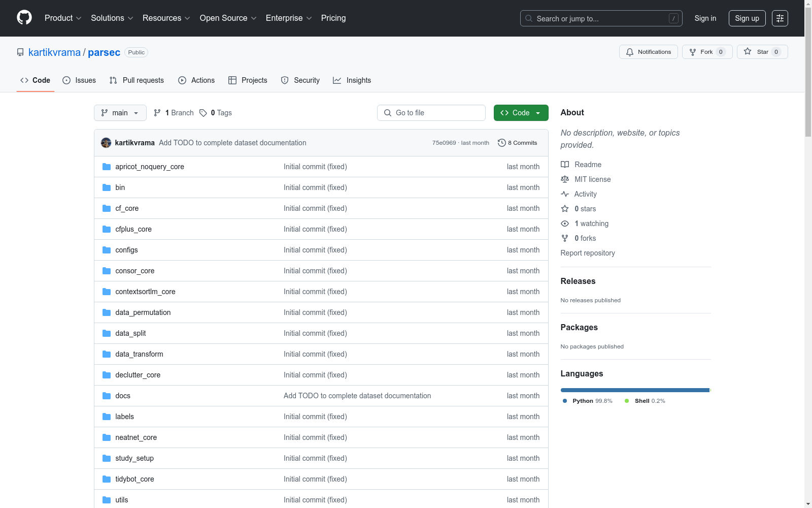The width and height of the screenshot is (812, 508).
Task: Click the utils folder icon
Action: [x=107, y=500]
